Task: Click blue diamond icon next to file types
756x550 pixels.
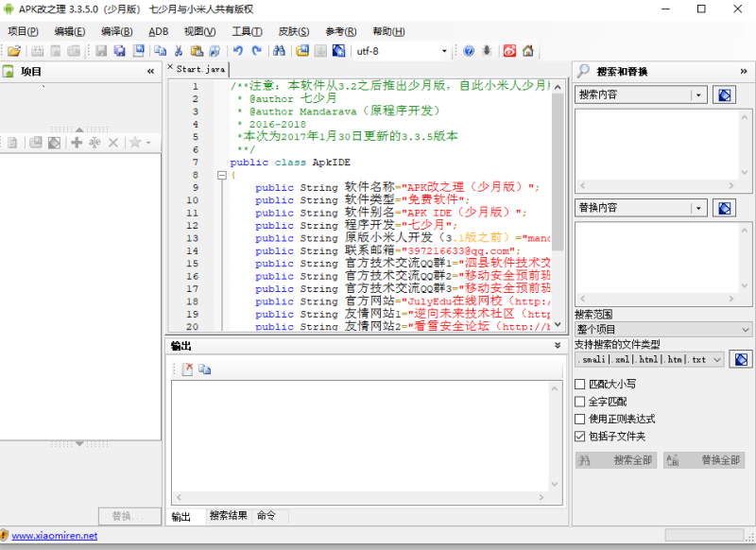Action: coord(741,360)
